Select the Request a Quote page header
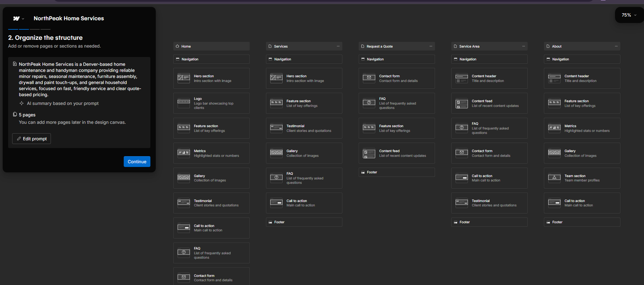 tap(396, 46)
